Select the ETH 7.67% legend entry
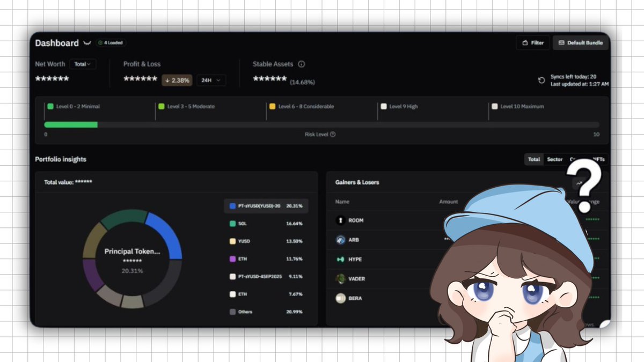Screen dimensions: 644x362 pos(266,294)
